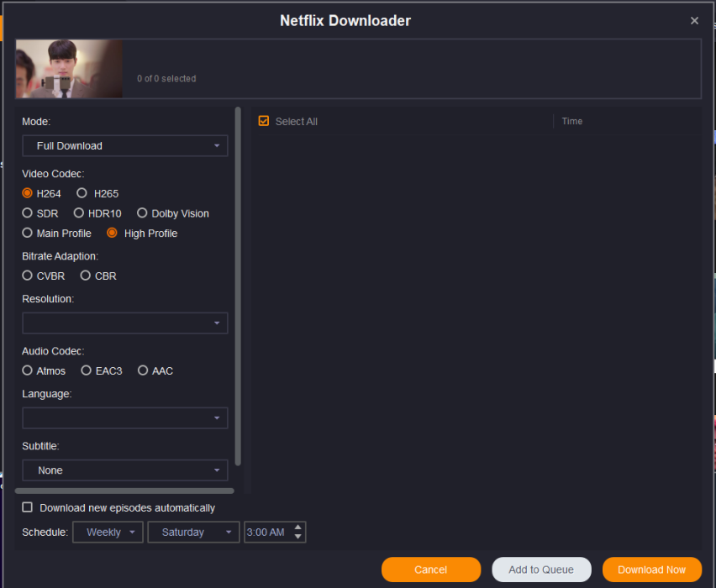Select CBR bitrate adaption
716x588 pixels.
tap(86, 276)
